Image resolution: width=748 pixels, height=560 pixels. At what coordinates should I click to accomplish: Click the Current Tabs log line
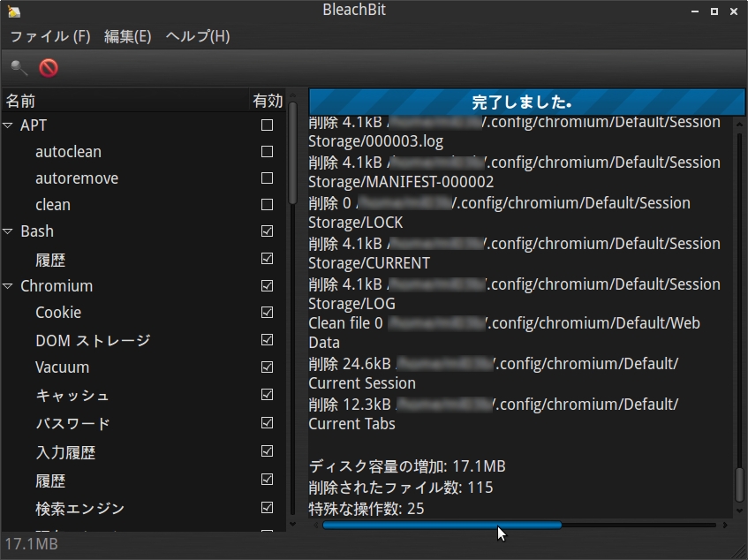click(352, 424)
